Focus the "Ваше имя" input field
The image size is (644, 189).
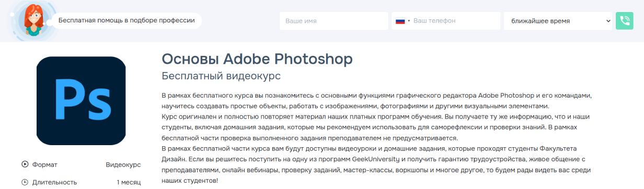(333, 21)
